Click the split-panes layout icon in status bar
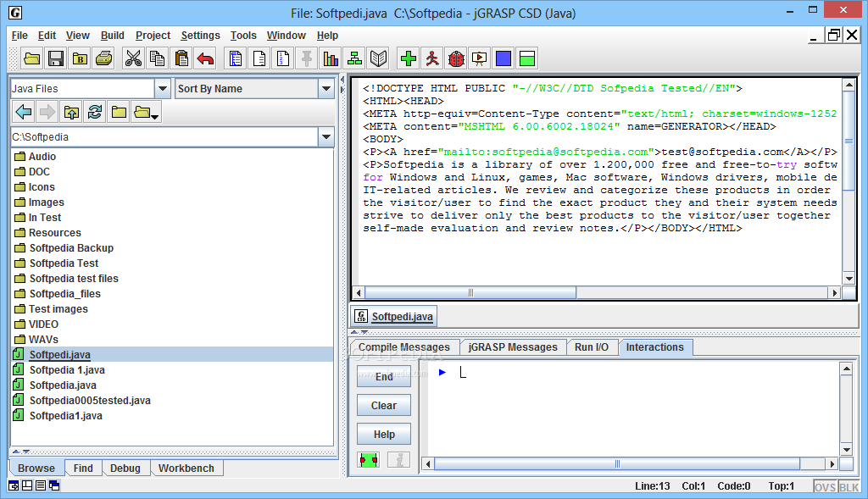 (x=27, y=485)
